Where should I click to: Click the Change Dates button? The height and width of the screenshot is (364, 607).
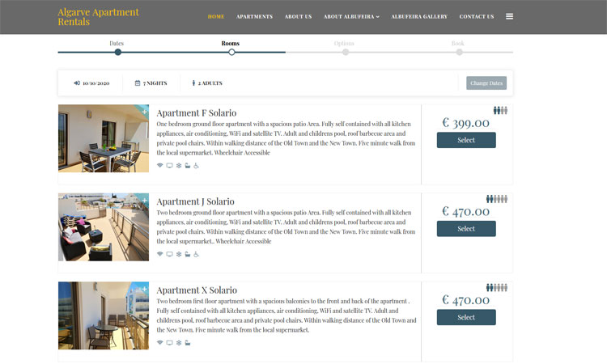click(486, 83)
